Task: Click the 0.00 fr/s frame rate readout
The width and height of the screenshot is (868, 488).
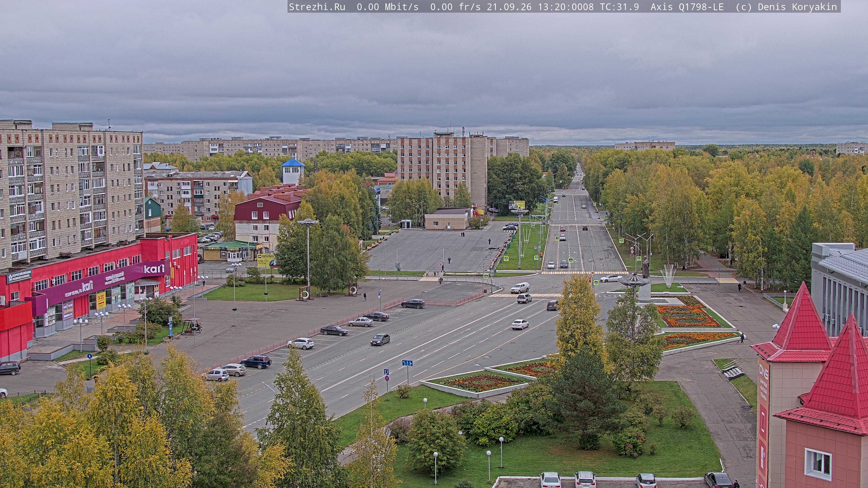Action: coord(455,7)
